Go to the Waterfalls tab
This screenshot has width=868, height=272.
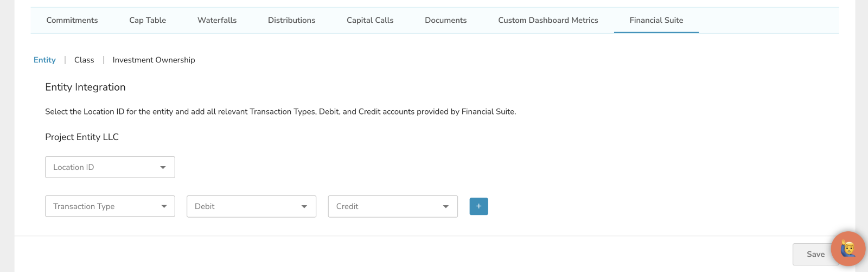(217, 20)
